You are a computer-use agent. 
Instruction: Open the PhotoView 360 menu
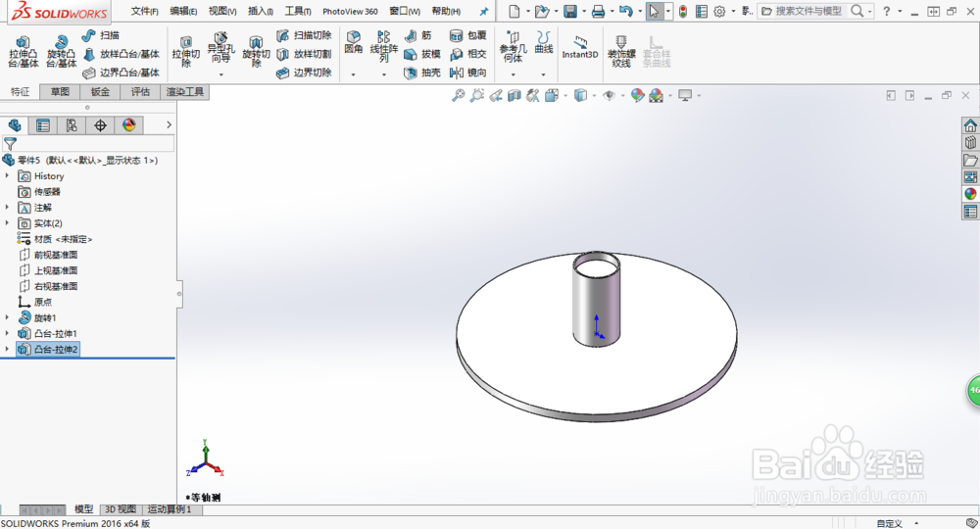coord(350,11)
